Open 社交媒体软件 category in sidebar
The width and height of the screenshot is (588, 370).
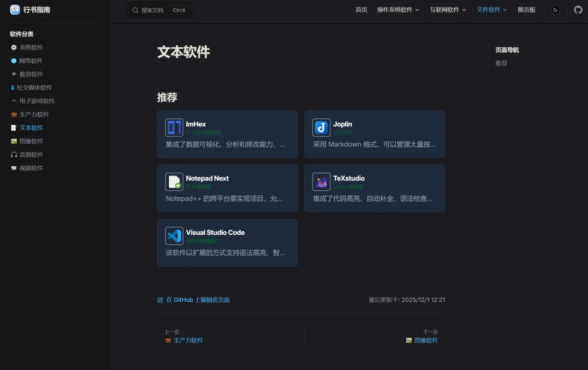pos(34,87)
